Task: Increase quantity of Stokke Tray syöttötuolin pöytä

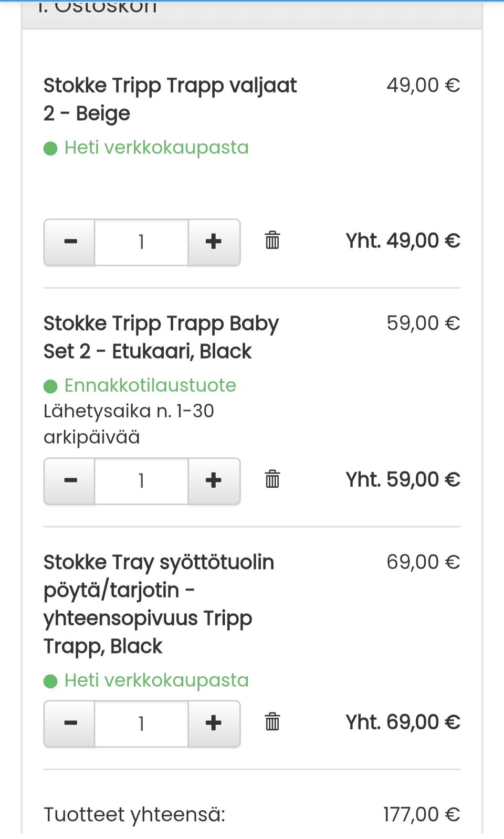Action: (214, 723)
